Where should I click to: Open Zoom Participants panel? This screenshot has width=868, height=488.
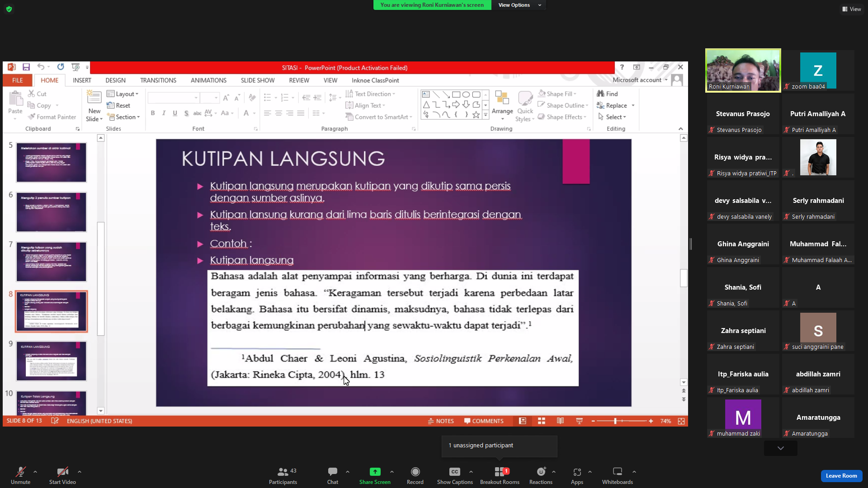[283, 476]
